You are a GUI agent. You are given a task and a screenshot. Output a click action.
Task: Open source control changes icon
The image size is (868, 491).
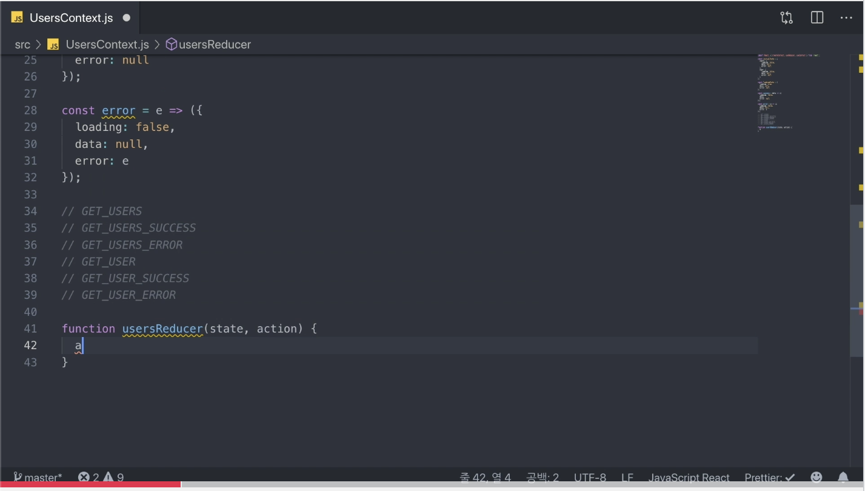click(787, 18)
